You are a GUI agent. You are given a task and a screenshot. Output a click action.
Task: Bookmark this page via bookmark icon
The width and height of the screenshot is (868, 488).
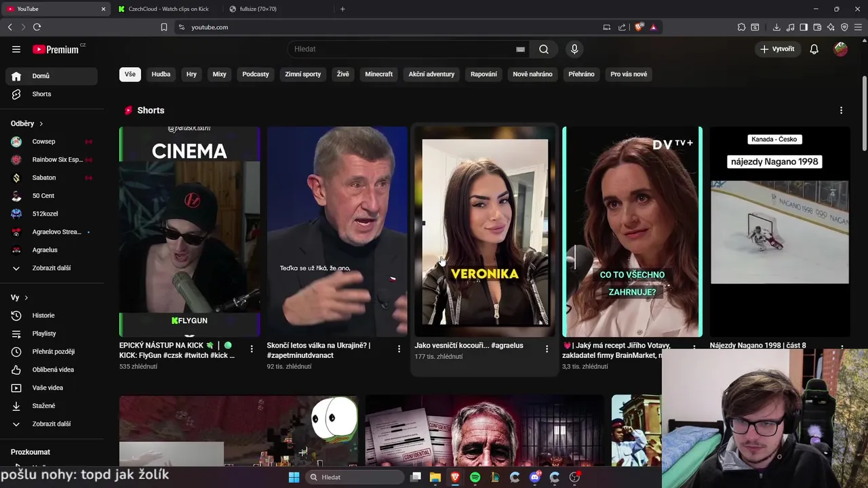164,27
